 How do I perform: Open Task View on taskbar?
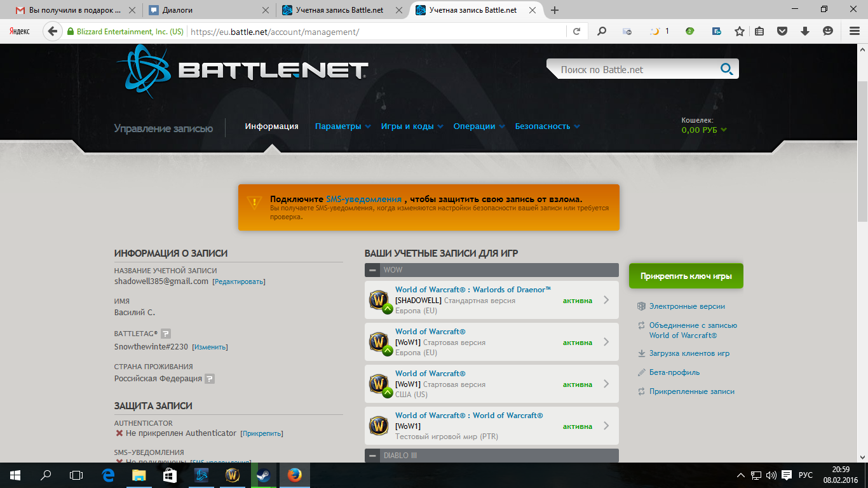point(76,475)
